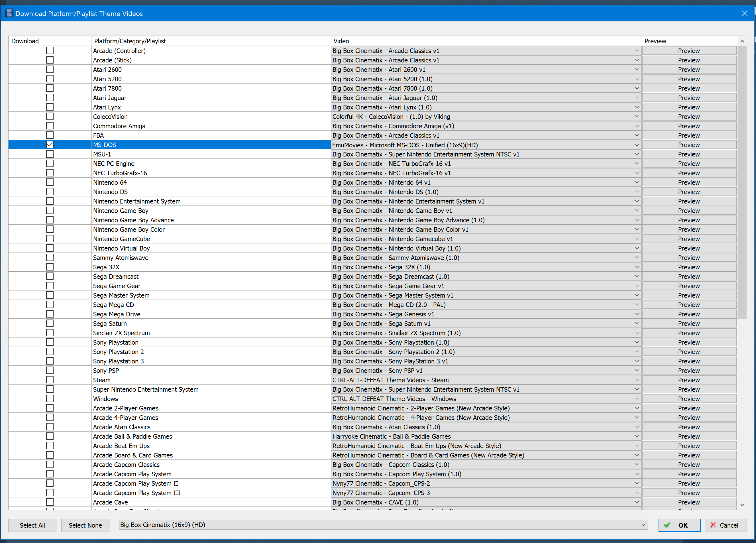Open video choices for Atari Jaguar
This screenshot has height=543, width=756.
(x=637, y=98)
